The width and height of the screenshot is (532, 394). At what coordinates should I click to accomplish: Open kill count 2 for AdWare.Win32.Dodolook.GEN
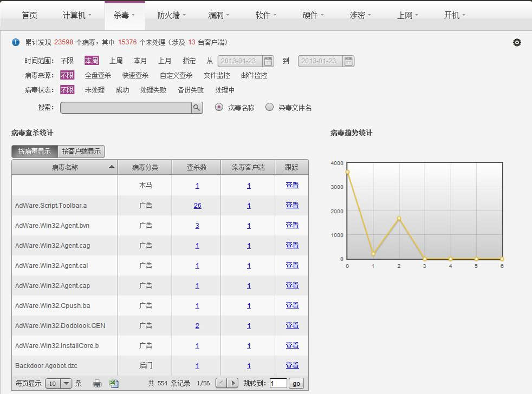tap(197, 325)
